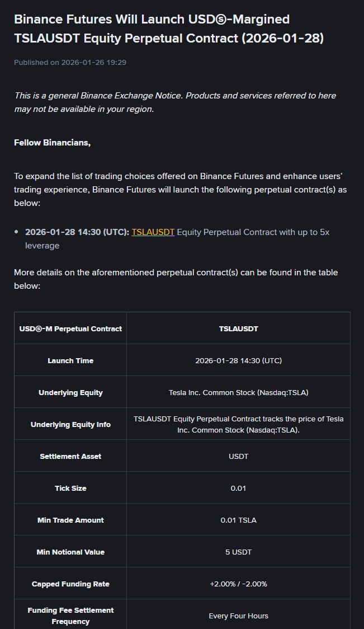Click the Capped Funding Rate row label
The image size is (364, 629).
click(70, 584)
